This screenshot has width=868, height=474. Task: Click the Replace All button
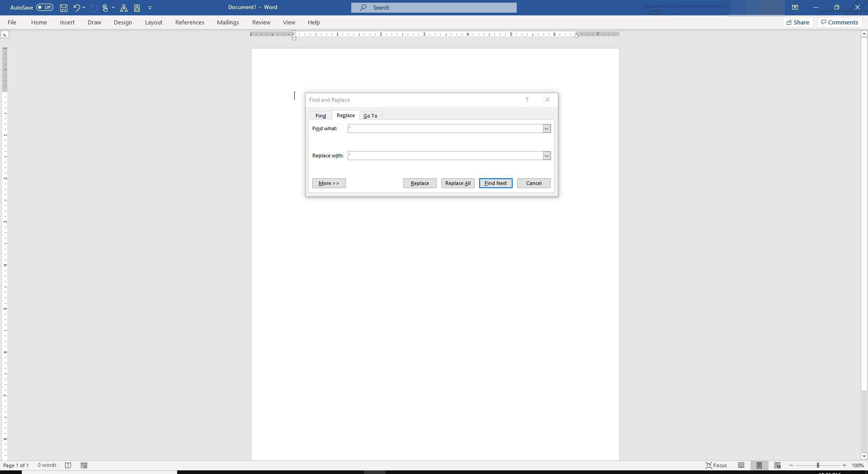(458, 183)
